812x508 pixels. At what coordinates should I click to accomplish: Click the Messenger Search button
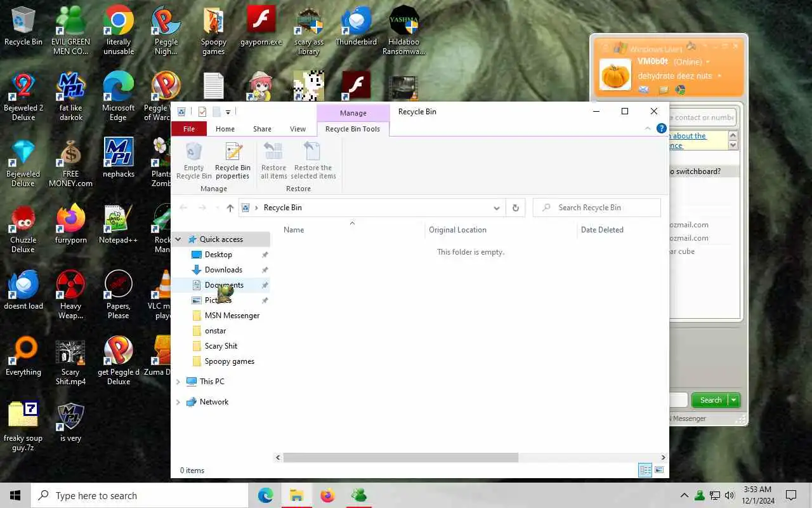tap(710, 400)
